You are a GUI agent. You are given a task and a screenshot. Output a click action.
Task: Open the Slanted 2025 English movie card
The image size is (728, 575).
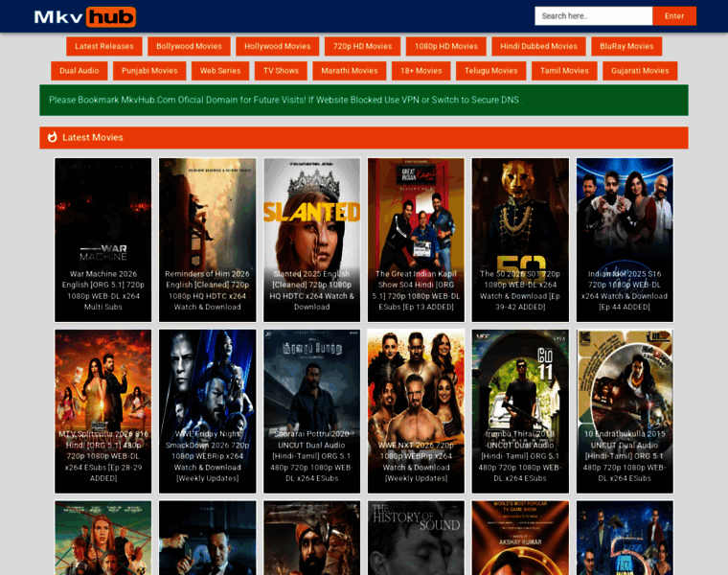311,240
